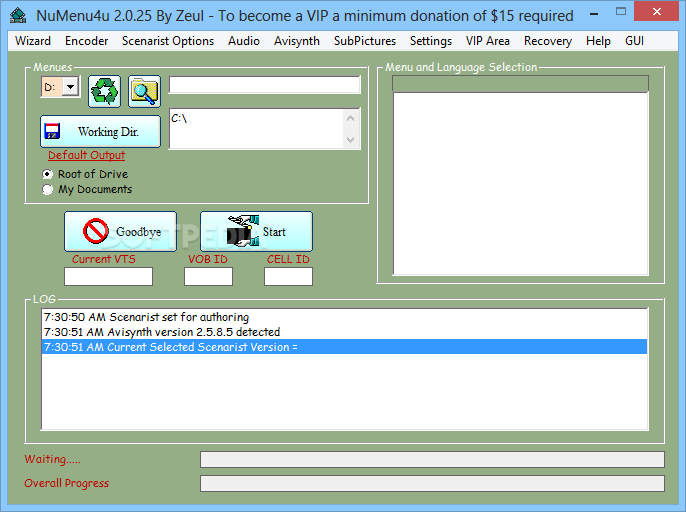This screenshot has height=512, width=686.
Task: Click the Waiting progress bar
Action: [432, 459]
